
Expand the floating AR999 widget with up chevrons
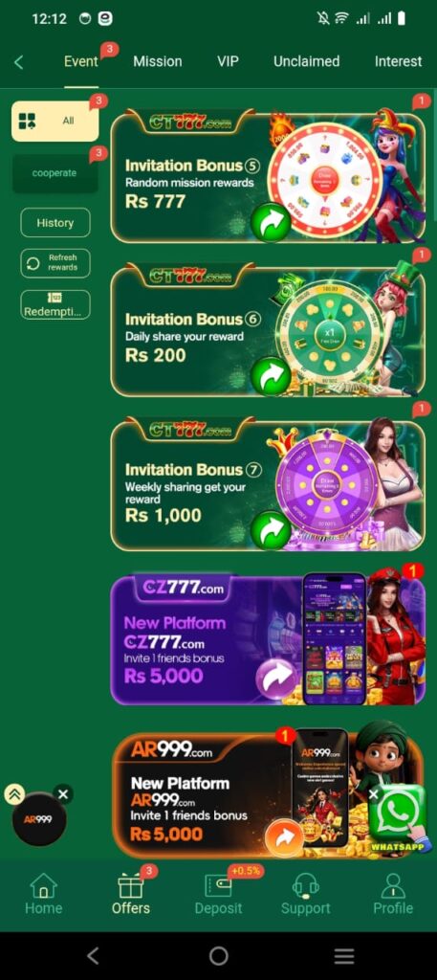coord(13,794)
